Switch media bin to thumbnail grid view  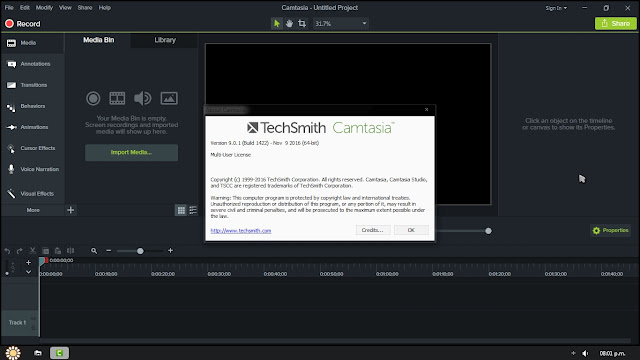pyautogui.click(x=181, y=210)
